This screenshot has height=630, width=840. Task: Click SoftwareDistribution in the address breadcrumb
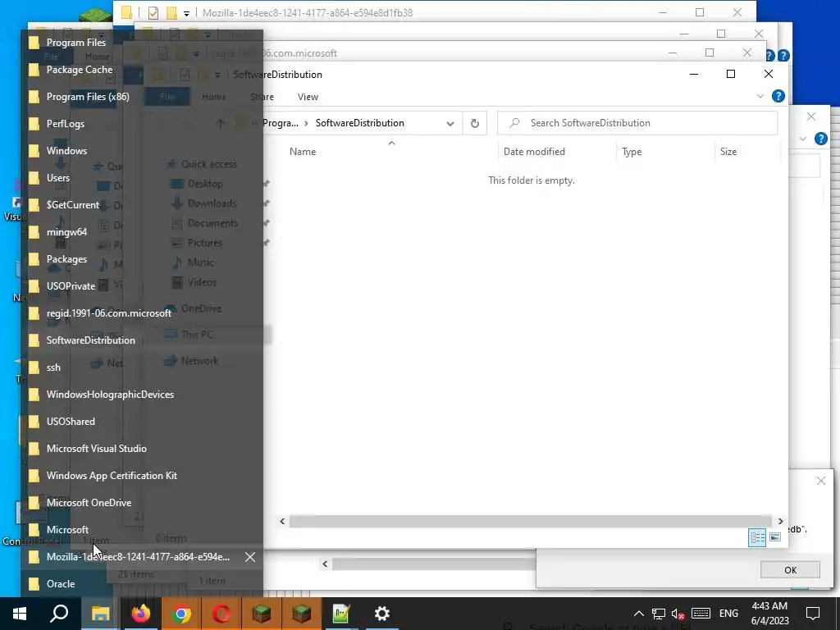click(360, 123)
